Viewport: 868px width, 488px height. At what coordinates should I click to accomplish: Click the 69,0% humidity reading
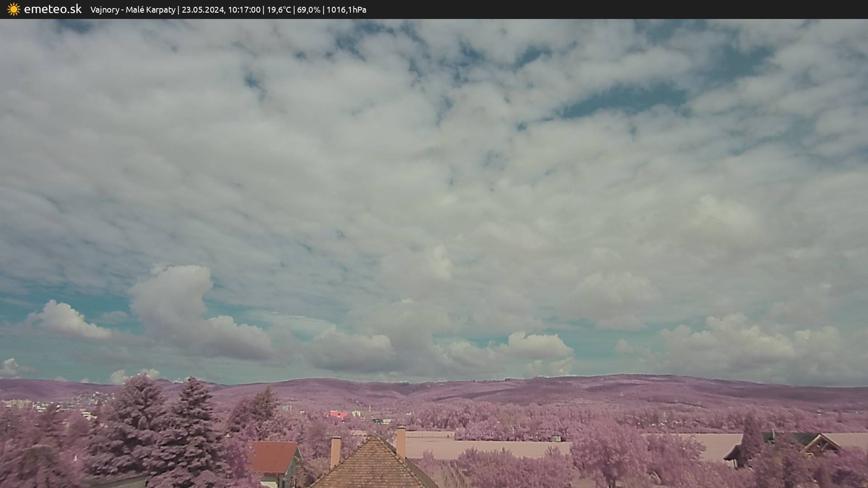point(308,9)
